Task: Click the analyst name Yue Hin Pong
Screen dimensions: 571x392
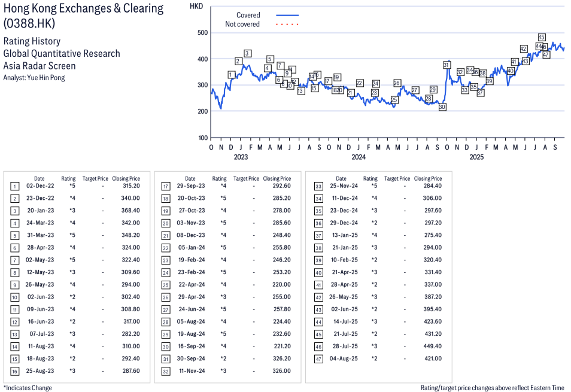Action: [x=34, y=78]
